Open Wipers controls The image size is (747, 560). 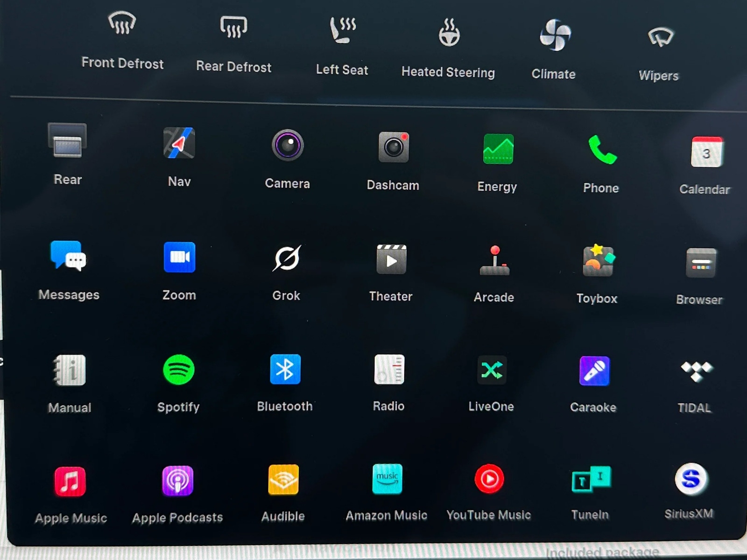tap(660, 37)
